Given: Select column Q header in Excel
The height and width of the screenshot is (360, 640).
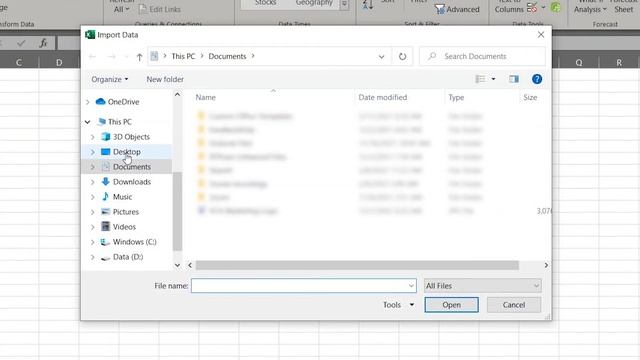Looking at the screenshot, I should (579, 62).
